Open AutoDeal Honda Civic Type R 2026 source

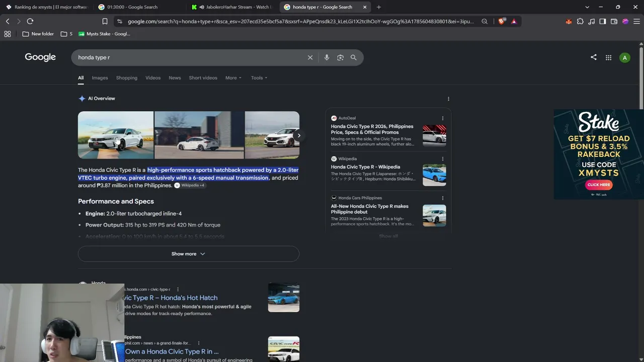tap(372, 129)
